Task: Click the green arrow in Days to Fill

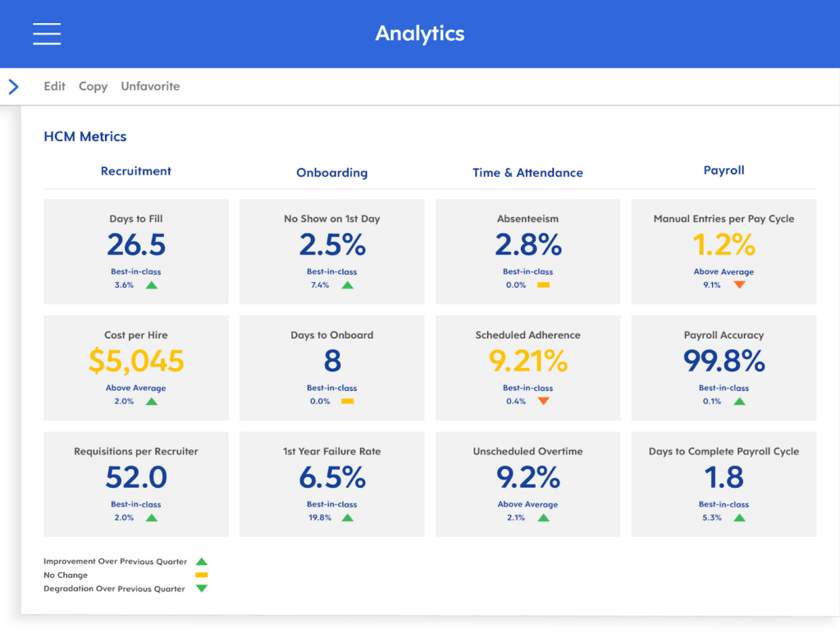Action: (152, 285)
